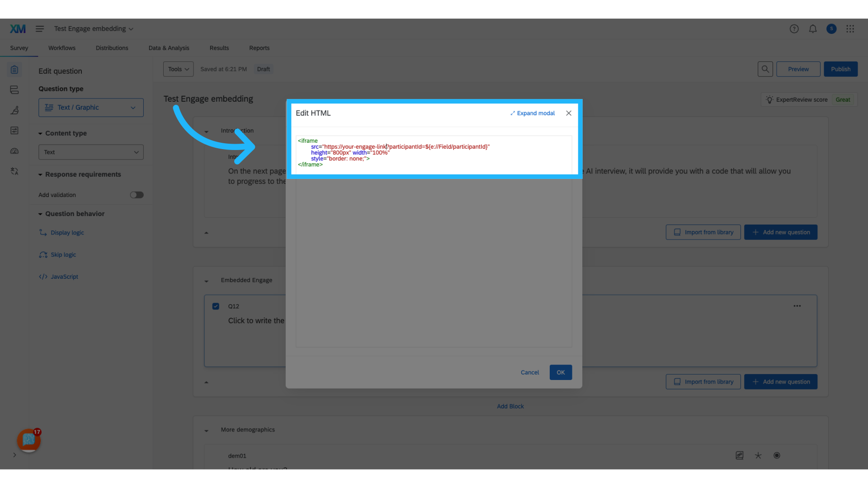The width and height of the screenshot is (868, 488).
Task: Open the translations sidebar icon
Action: [x=14, y=171]
